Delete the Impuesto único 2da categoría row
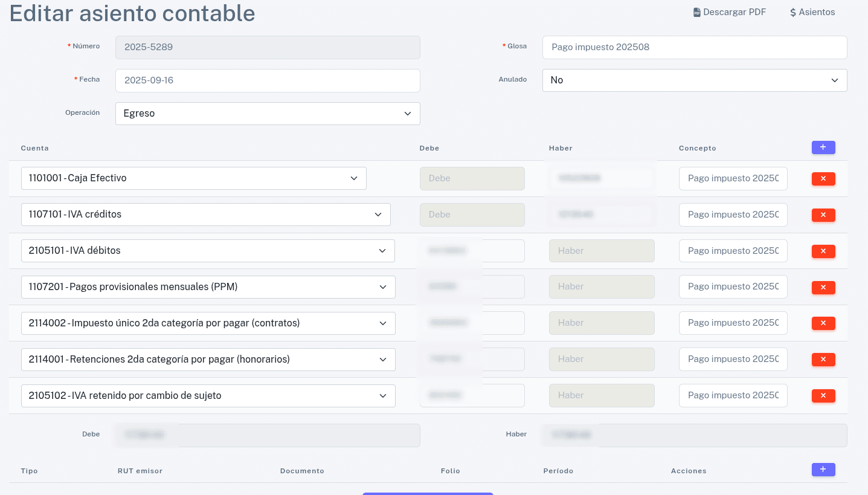868x495 pixels. tap(823, 324)
